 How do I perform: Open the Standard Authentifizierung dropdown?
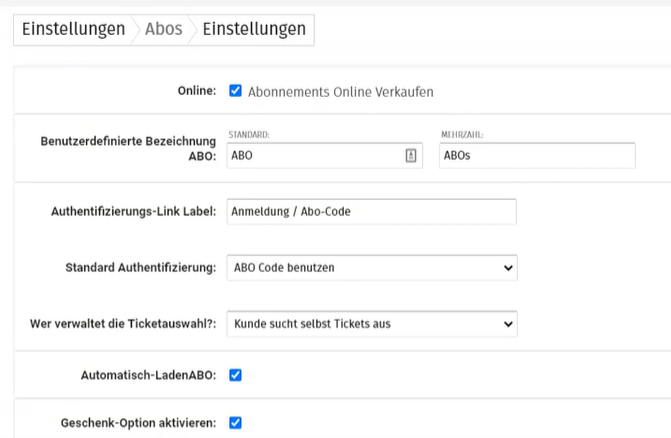pos(372,268)
